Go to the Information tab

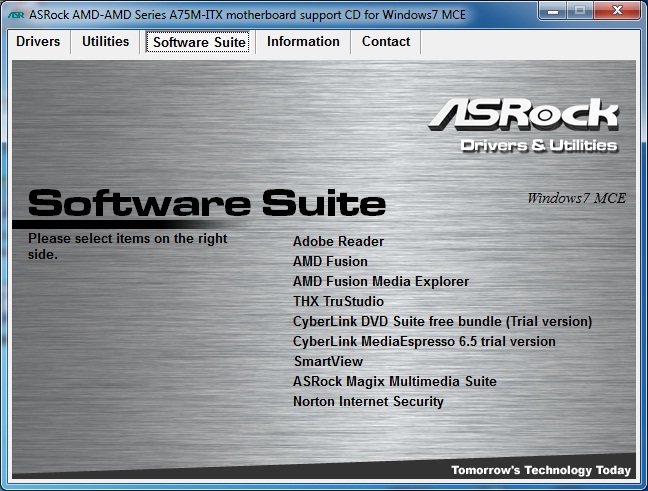pyautogui.click(x=303, y=42)
